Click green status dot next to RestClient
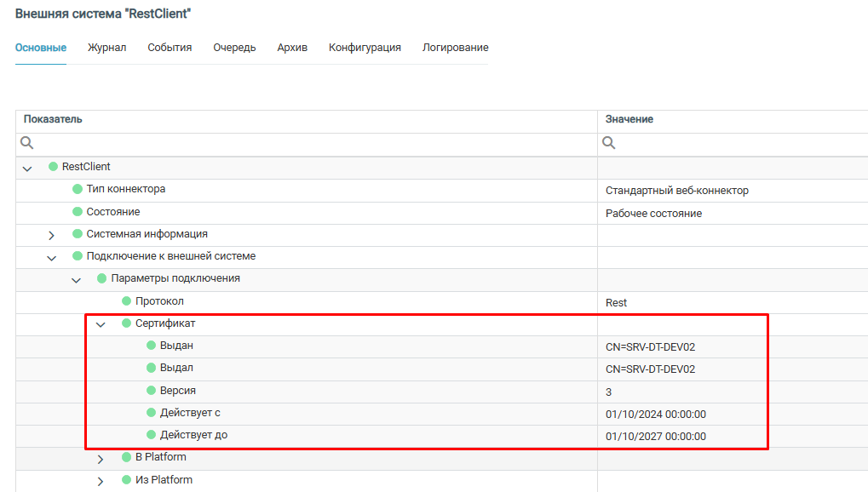 tap(53, 167)
